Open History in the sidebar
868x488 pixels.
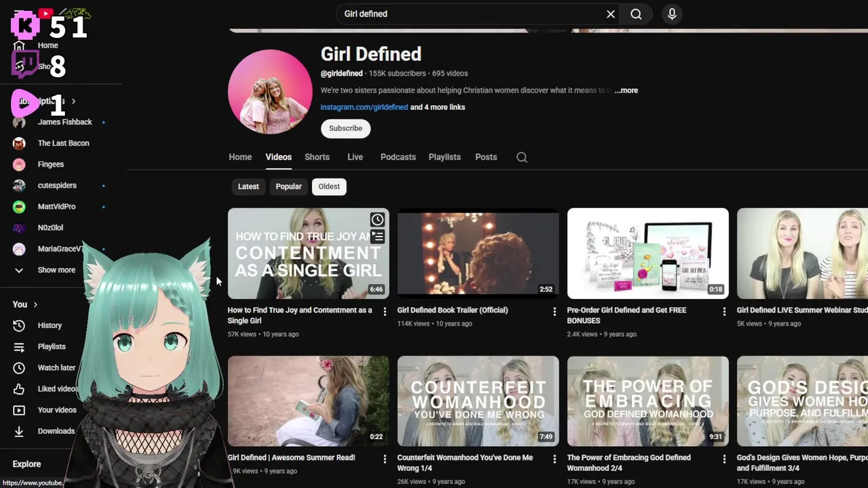[x=49, y=325]
